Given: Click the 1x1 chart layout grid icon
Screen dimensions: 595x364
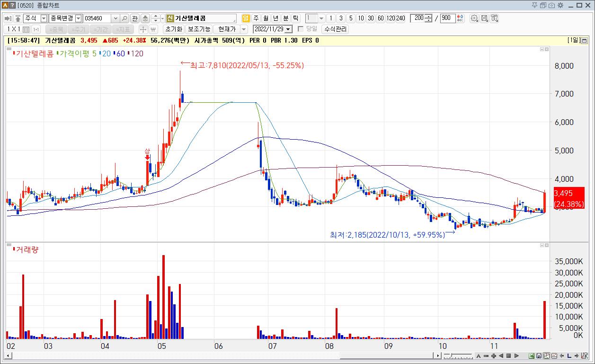Looking at the screenshot, I should click(26, 29).
